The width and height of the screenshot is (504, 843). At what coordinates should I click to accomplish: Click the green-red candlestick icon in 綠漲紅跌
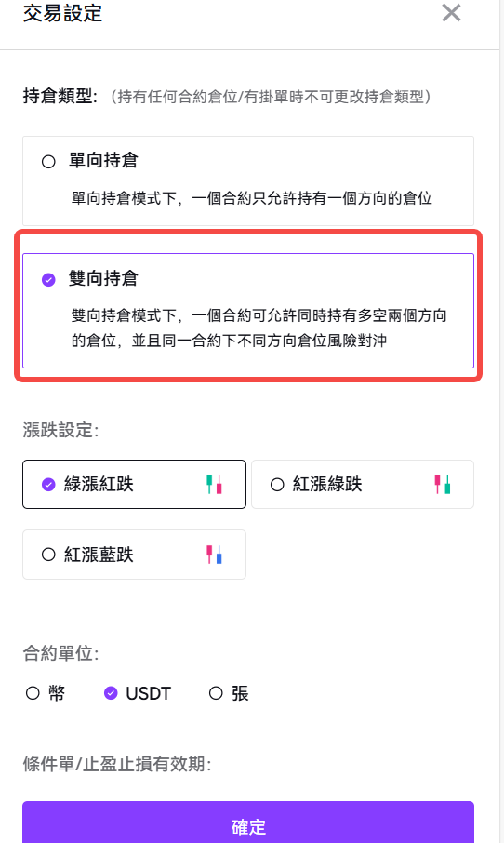215,485
